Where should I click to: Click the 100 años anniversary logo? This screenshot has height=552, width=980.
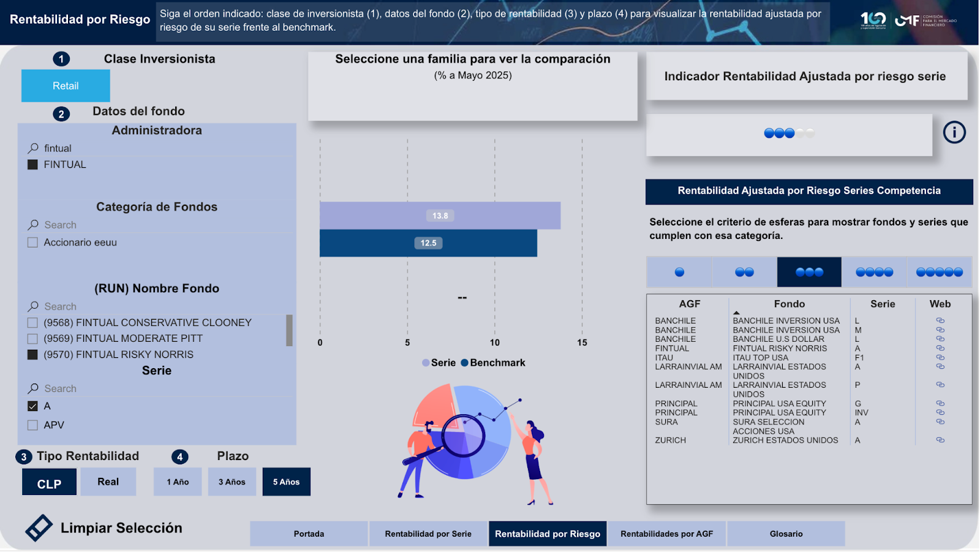pyautogui.click(x=873, y=21)
